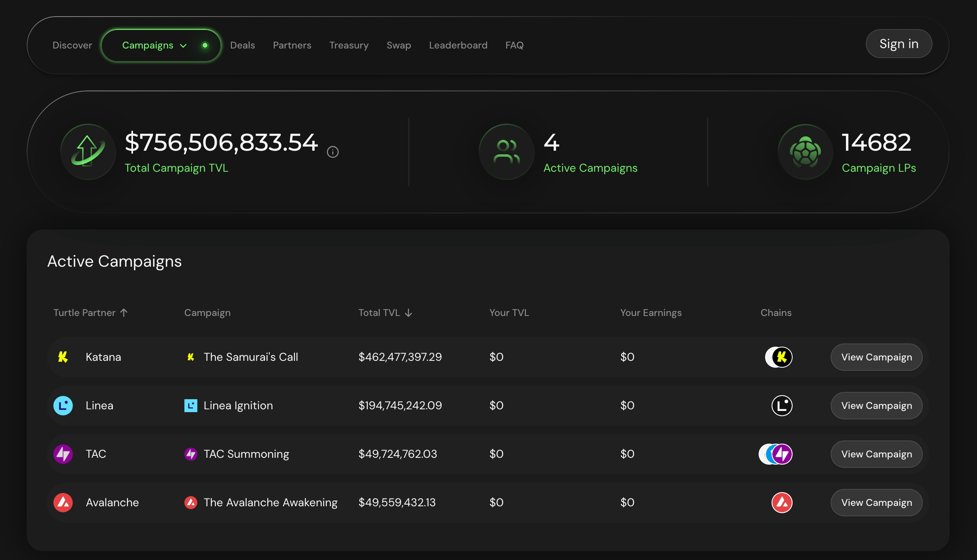Screen dimensions: 977x560
Task: Open the Deals nav item
Action: 242,45
